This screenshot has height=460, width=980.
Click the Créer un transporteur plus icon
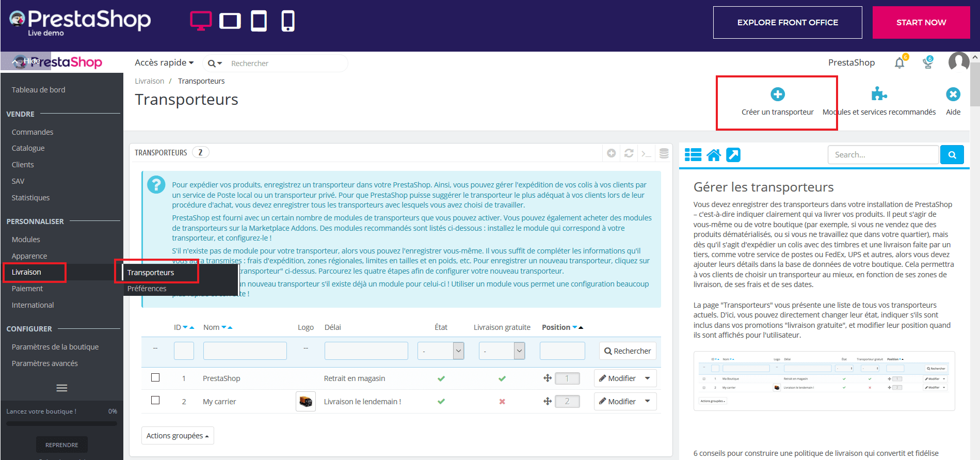(778, 94)
